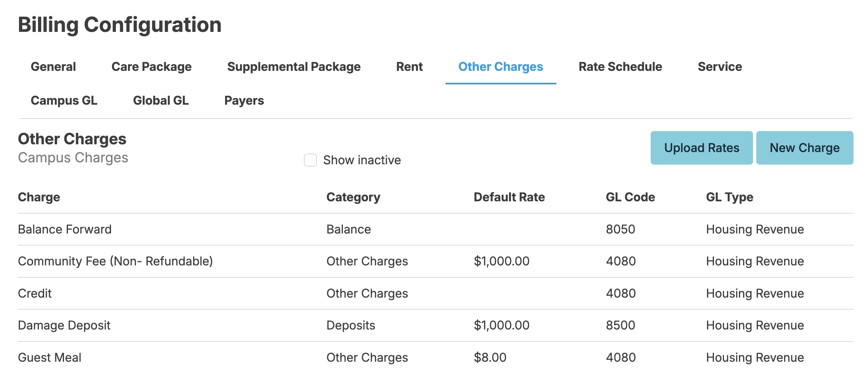868x373 pixels.
Task: Click the Default Rate column header
Action: [x=509, y=197]
